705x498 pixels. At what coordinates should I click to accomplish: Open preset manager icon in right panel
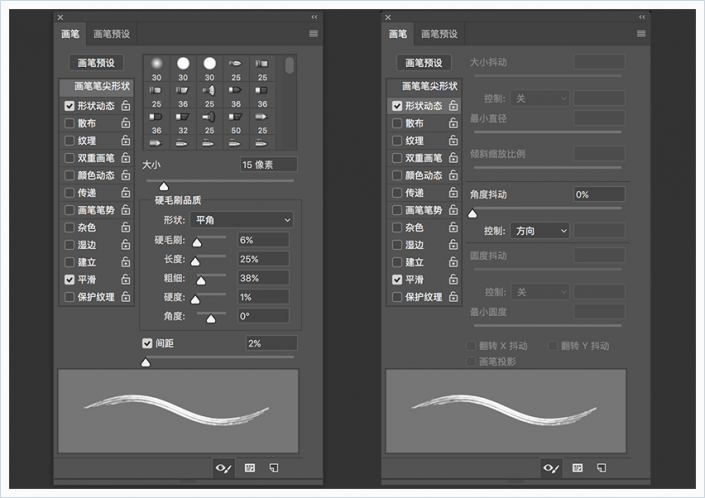pyautogui.click(x=578, y=468)
